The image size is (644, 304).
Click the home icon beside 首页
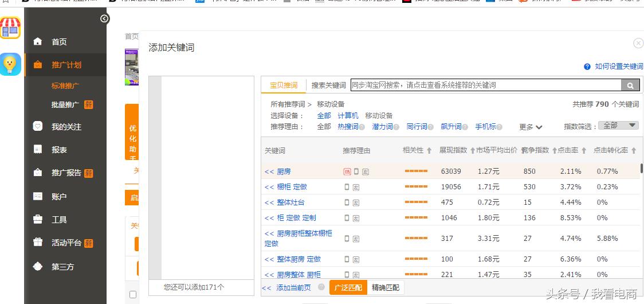[x=38, y=41]
